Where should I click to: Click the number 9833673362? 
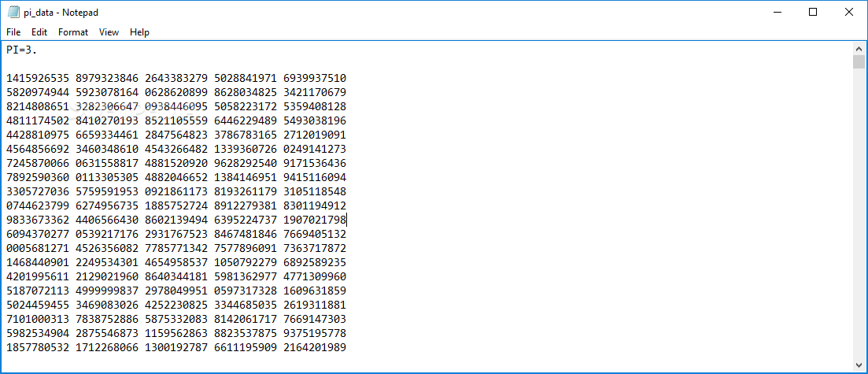(x=39, y=220)
